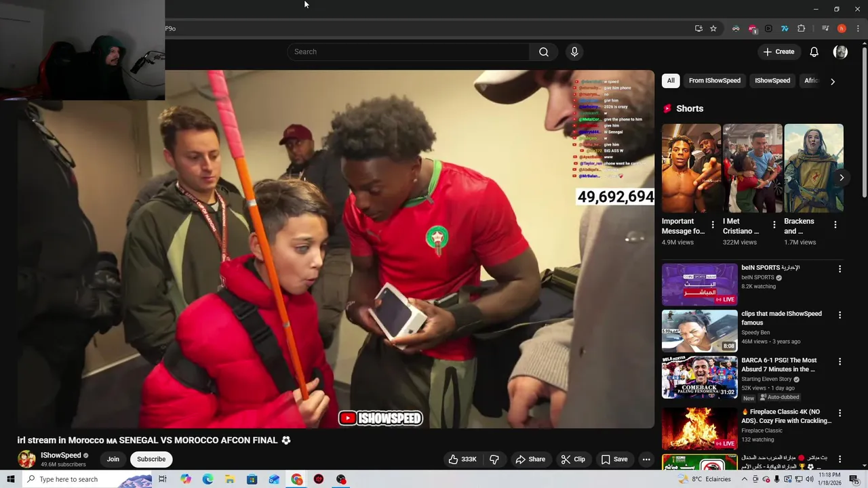
Task: Open File Explorer from taskbar
Action: click(x=230, y=479)
